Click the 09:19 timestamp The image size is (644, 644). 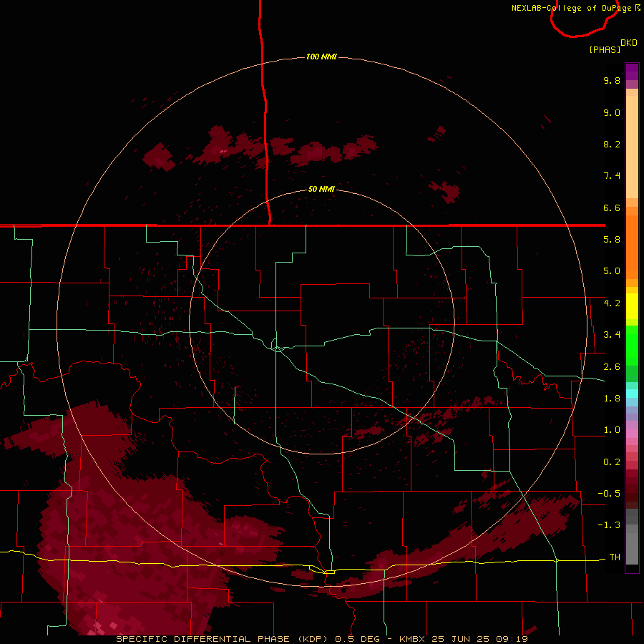pos(512,639)
